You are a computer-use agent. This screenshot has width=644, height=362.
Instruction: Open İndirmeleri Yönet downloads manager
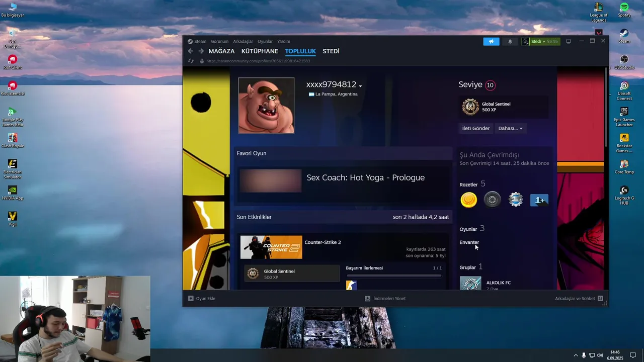coord(385,298)
